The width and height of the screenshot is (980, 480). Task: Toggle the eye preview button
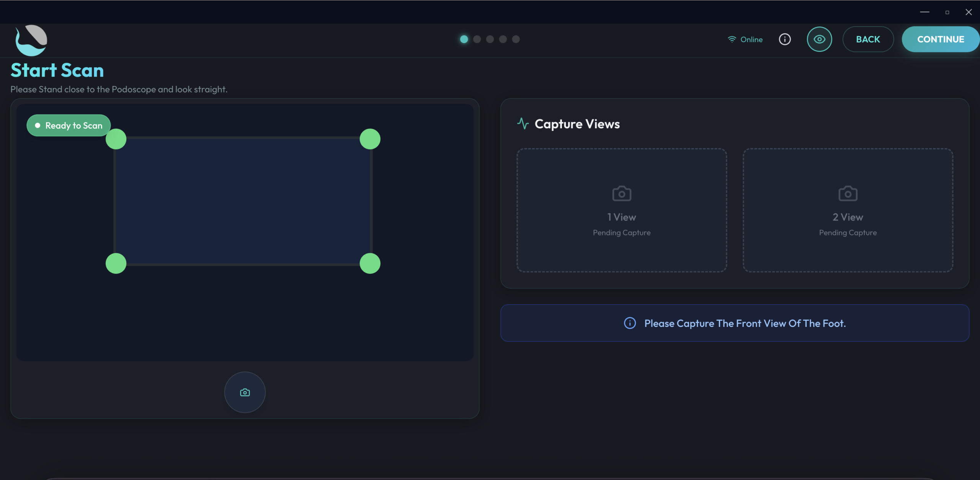point(819,39)
